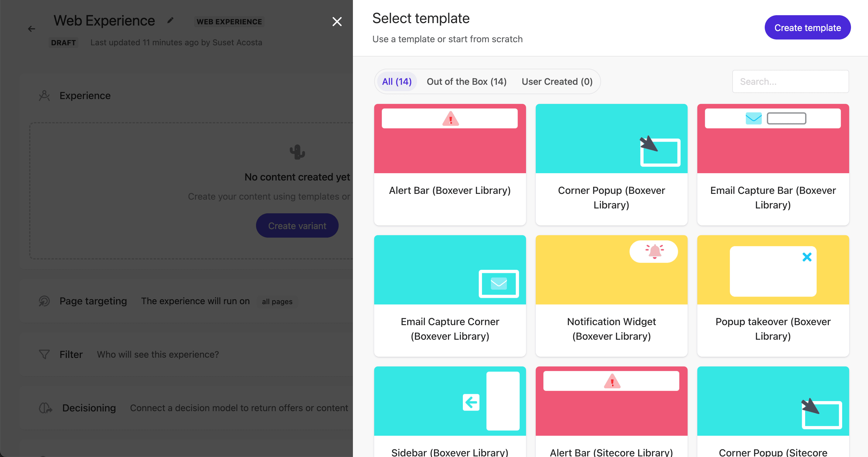Click the 'Corner Popup (Boxever Library)' title text
This screenshot has width=868, height=457.
point(611,198)
